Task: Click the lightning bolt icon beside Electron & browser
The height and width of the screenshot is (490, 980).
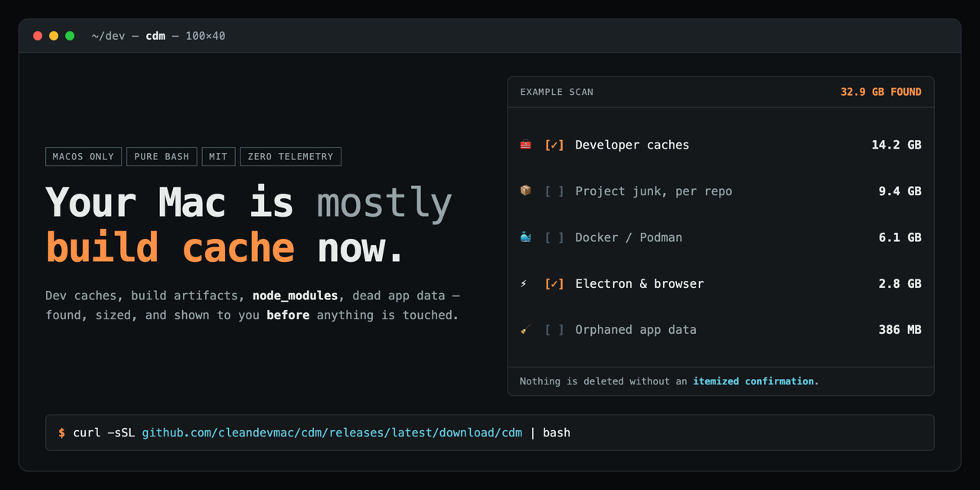Action: coord(524,283)
